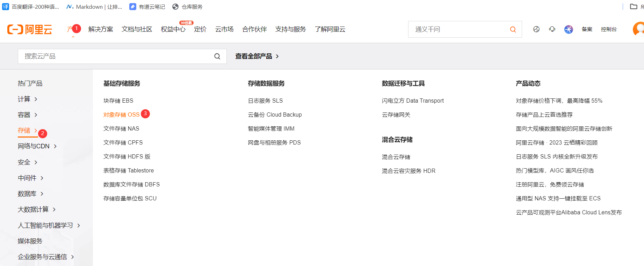The image size is (644, 266).
Task: Open the 文档与社区 menu
Action: coord(137,29)
